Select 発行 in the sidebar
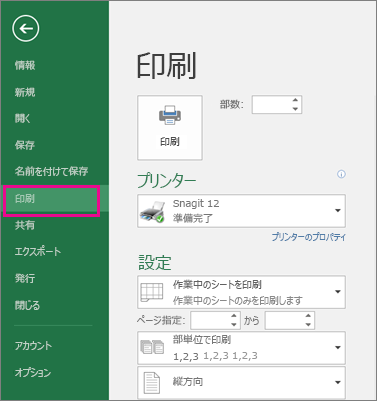Viewport: 377px width, 401px height. pyautogui.click(x=25, y=278)
